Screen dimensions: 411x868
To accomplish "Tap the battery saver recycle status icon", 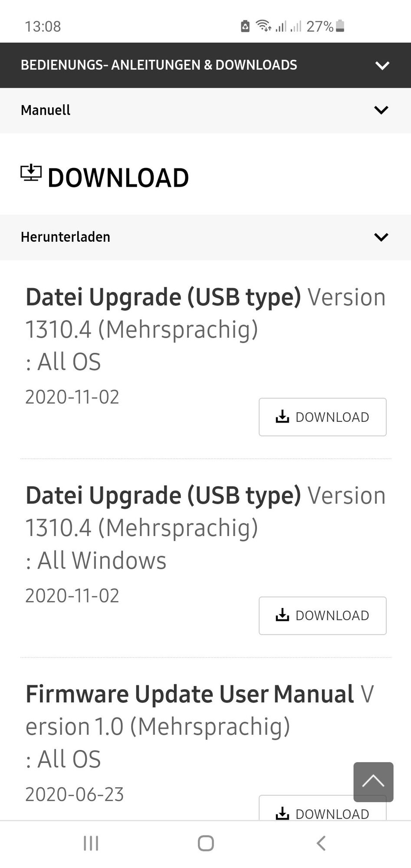I will [x=245, y=26].
